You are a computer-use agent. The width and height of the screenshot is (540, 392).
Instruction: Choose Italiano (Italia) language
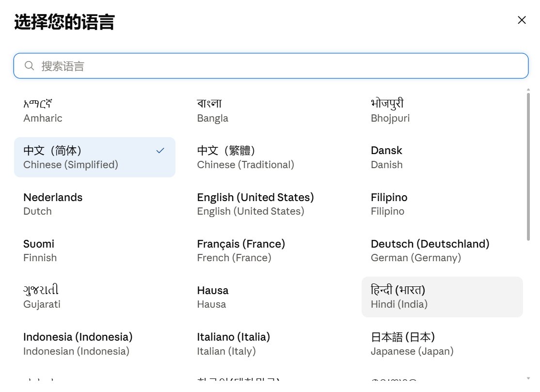click(268, 344)
